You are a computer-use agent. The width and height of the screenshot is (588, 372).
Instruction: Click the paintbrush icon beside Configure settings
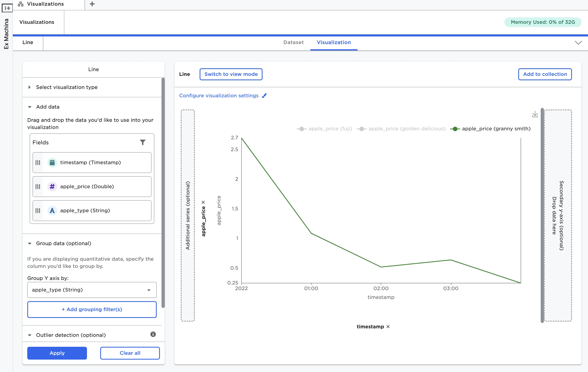264,96
